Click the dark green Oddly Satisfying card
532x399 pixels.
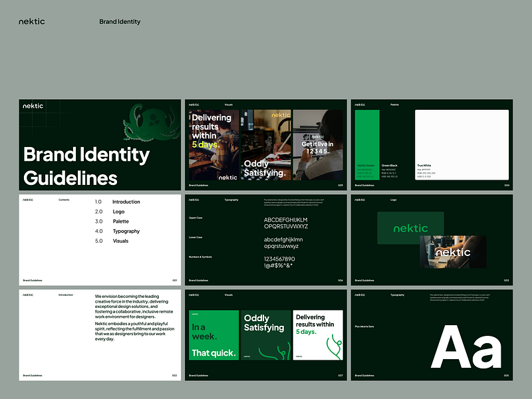point(265,335)
